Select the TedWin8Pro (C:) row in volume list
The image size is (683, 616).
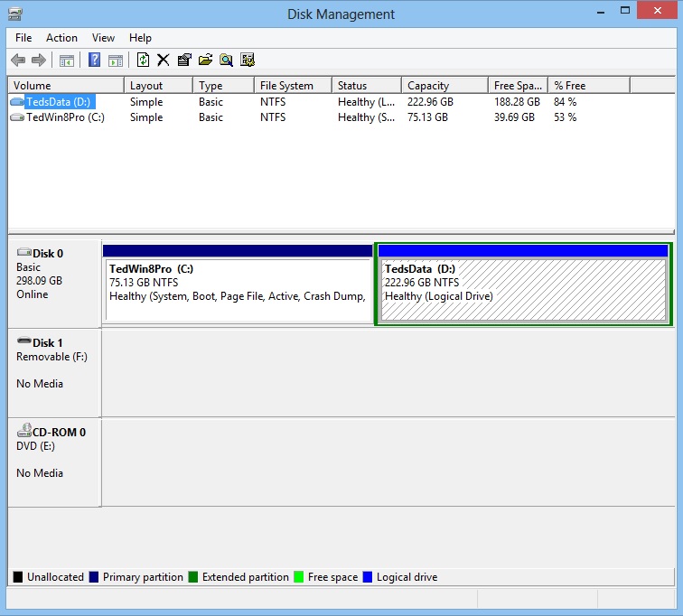click(65, 117)
